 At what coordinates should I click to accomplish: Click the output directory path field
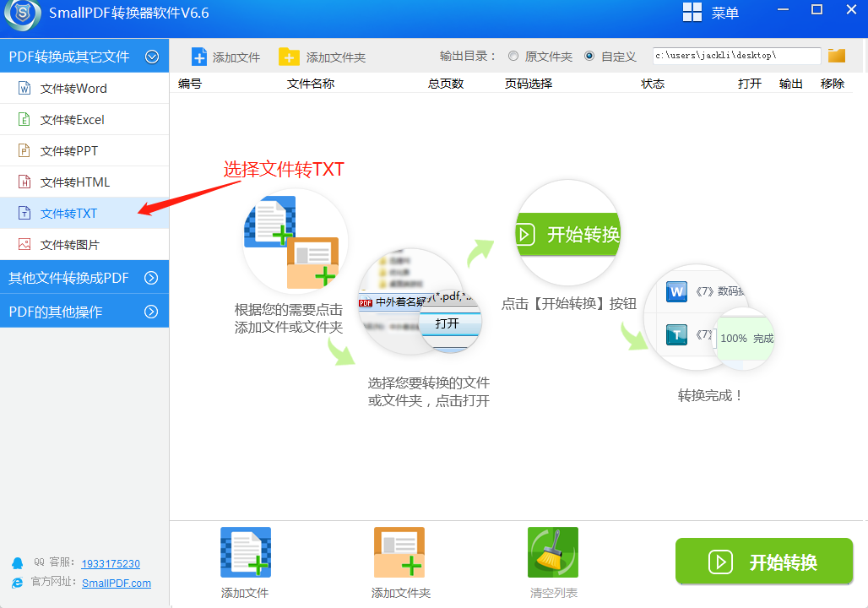[735, 55]
